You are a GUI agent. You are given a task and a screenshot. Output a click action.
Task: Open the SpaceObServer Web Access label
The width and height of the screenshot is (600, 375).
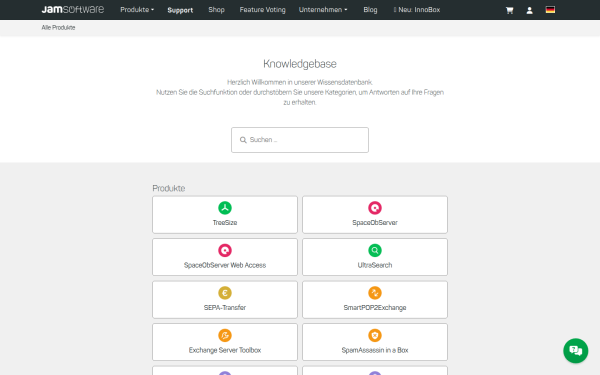[225, 265]
